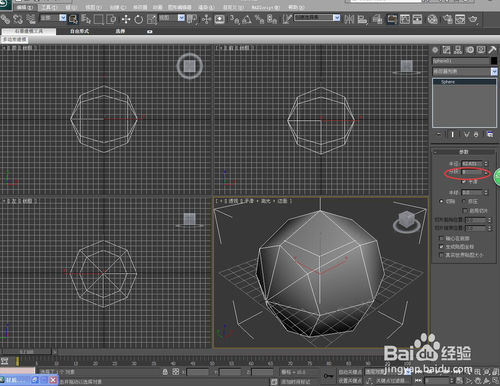Open Modify tab in command panel
Image resolution: width=500 pixels, height=386 pixels.
click(x=446, y=50)
